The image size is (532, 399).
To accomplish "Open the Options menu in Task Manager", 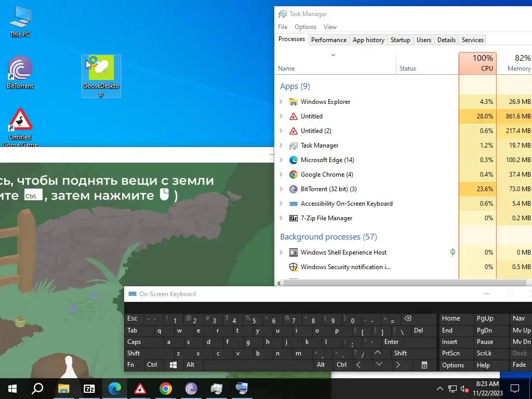I will [x=305, y=27].
